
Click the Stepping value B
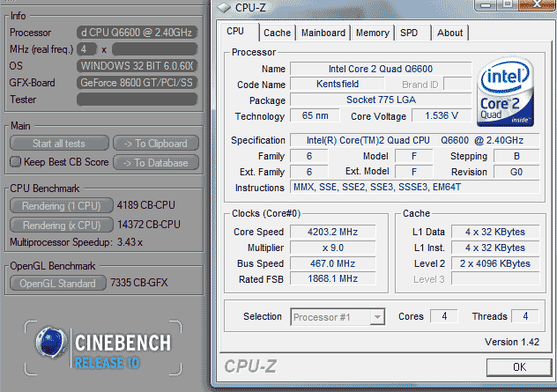click(516, 156)
